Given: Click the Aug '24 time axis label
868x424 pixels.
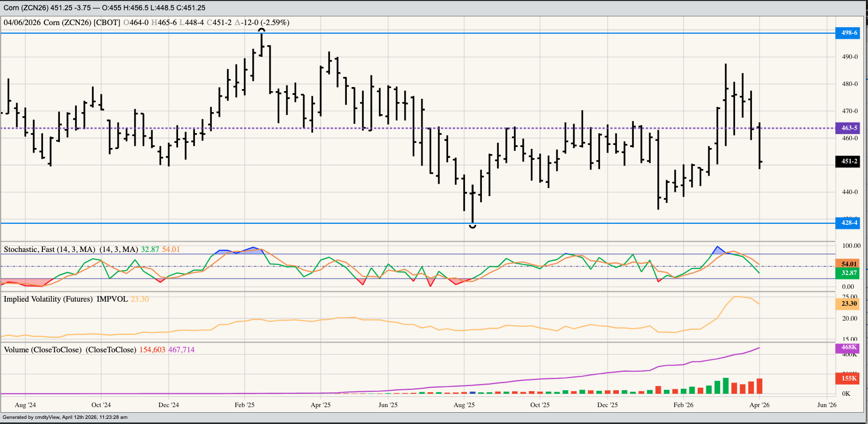Looking at the screenshot, I should tap(25, 405).
